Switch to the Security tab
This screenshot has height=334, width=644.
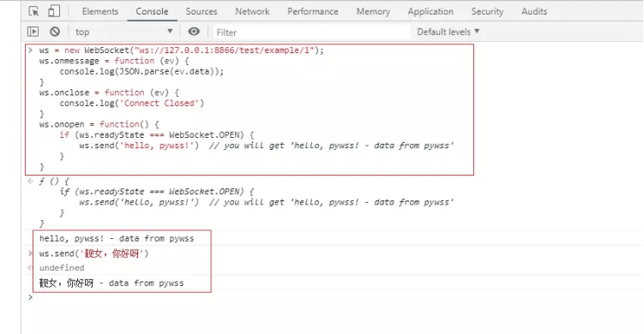point(487,11)
